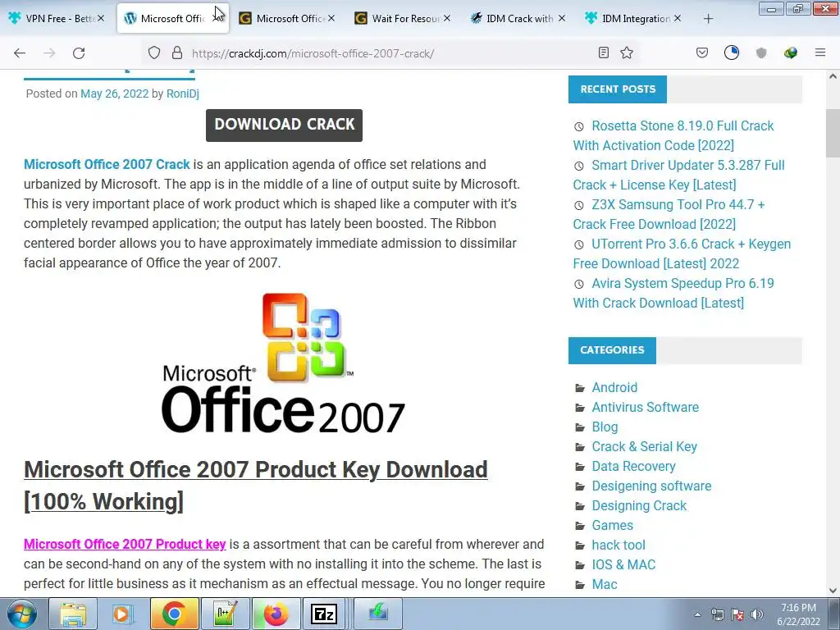
Task: Open Data Recovery category
Action: [x=634, y=466]
